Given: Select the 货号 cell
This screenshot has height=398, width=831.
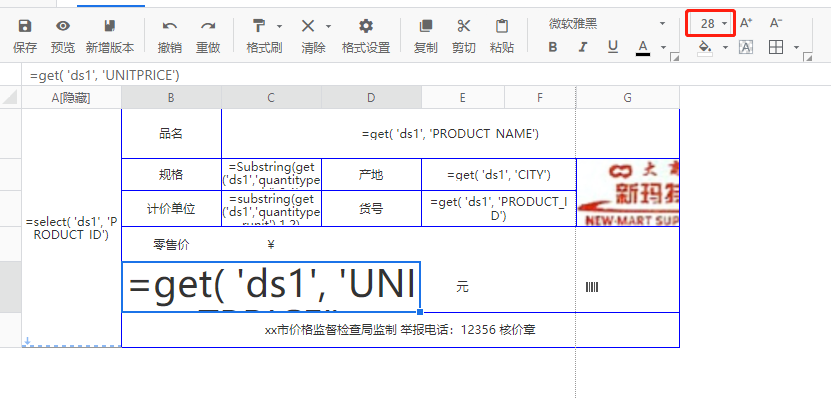Looking at the screenshot, I should 372,209.
